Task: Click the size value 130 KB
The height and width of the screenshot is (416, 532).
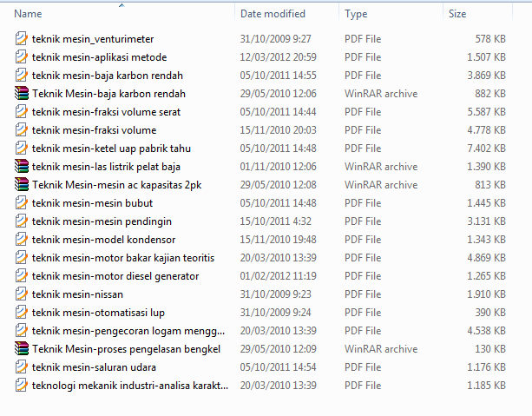Action: 490,349
